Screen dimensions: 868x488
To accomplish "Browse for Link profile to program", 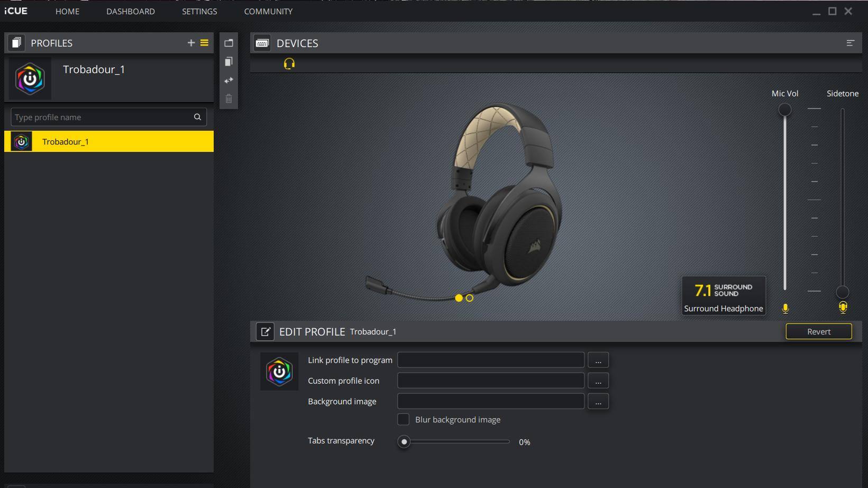I will 598,360.
